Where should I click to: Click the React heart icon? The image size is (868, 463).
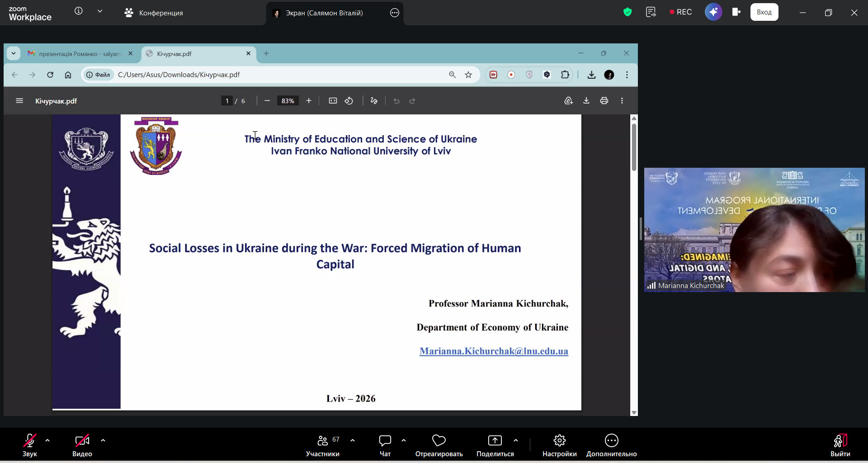pos(439,445)
